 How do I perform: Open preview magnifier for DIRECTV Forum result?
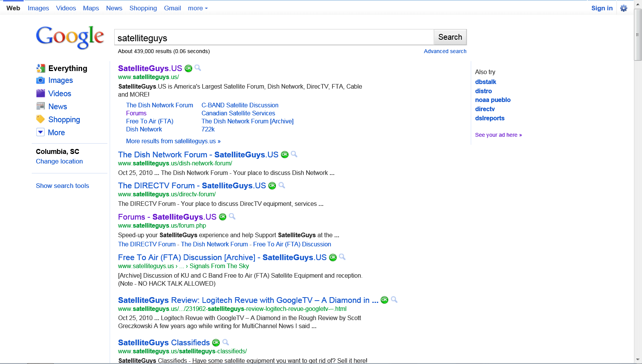[x=282, y=185]
